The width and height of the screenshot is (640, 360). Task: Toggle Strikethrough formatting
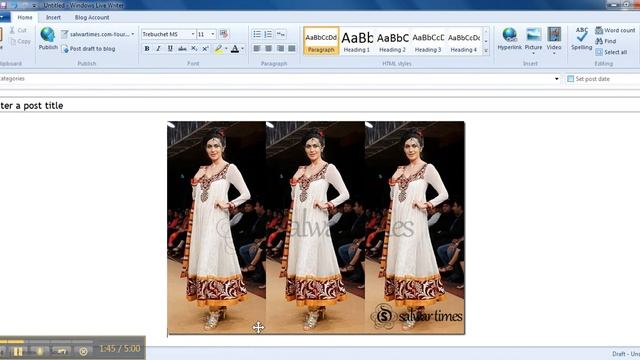tap(182, 49)
